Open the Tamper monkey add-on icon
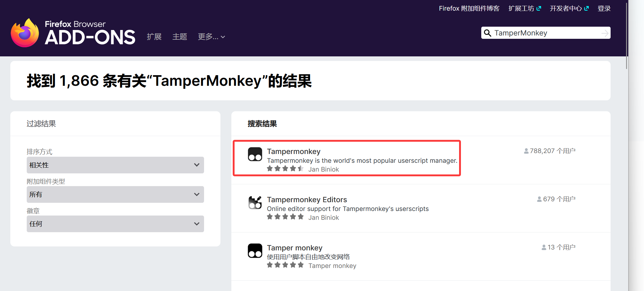 [x=255, y=251]
